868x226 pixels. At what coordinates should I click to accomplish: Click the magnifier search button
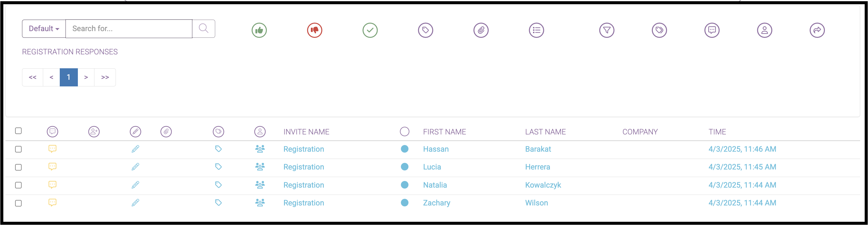[203, 29]
